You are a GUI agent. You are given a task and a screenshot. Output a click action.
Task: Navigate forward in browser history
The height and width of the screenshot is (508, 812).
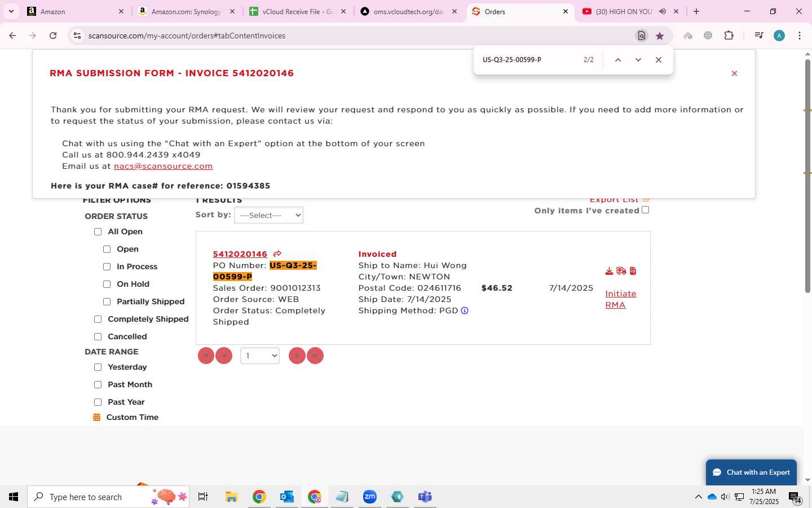tap(33, 36)
